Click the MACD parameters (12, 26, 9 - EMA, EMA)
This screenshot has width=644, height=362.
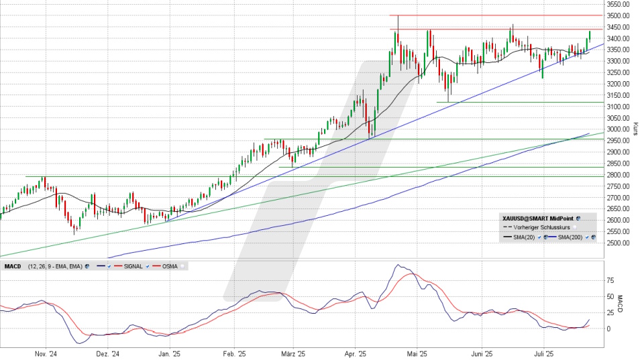pyautogui.click(x=55, y=266)
